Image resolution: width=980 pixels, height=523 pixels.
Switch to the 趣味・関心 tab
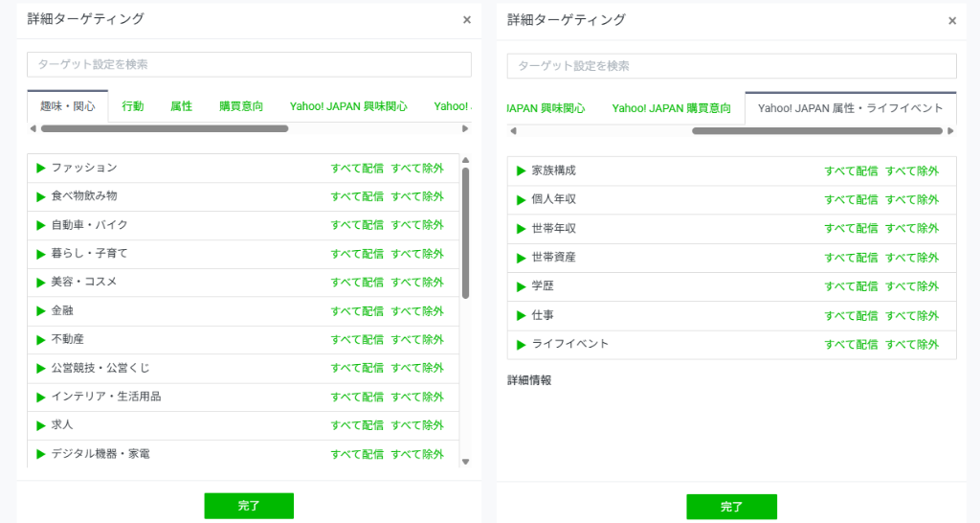tap(68, 106)
